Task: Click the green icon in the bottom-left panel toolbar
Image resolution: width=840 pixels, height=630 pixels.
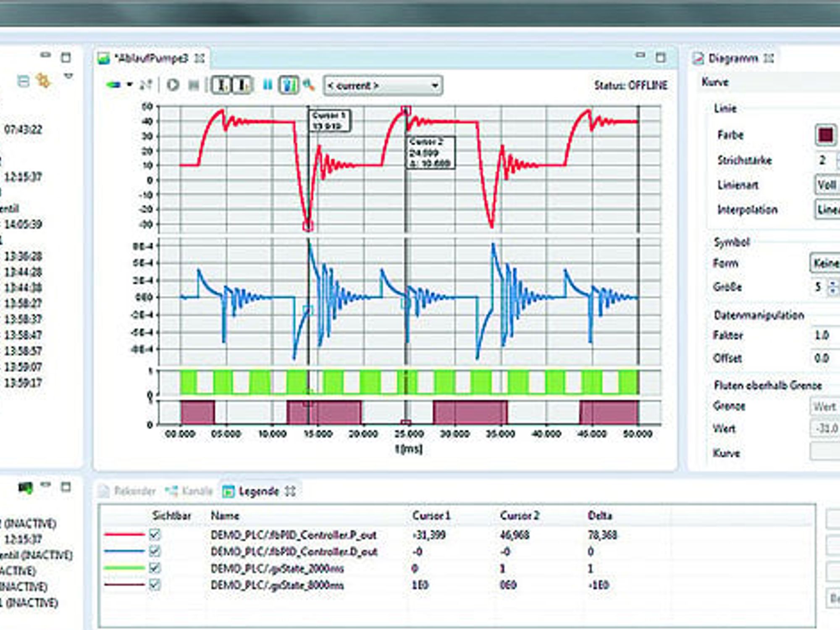Action: tap(25, 488)
